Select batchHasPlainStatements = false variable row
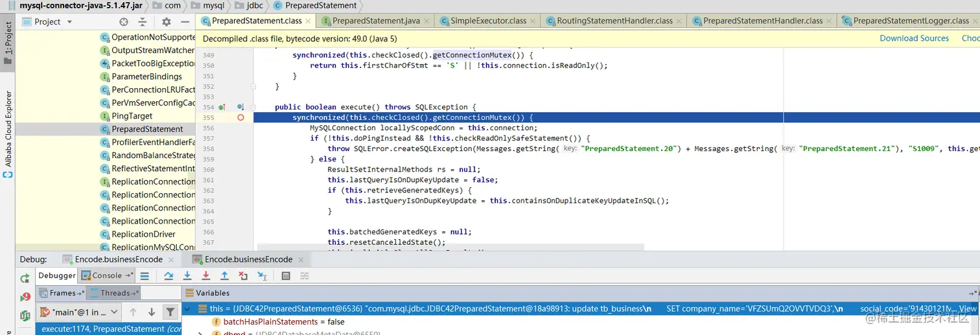Screen dimensions: 980x335 [x=580, y=321]
